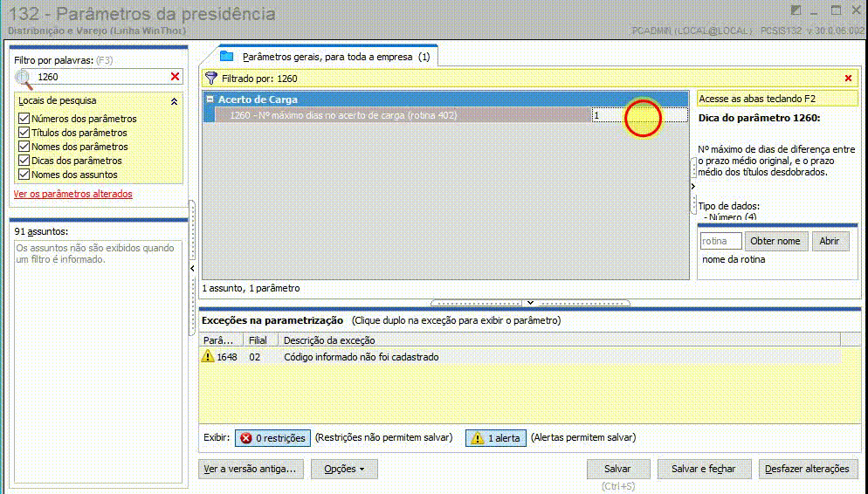Image resolution: width=868 pixels, height=494 pixels.
Task: Open 'Ver os parâmetros alterados' link
Action: (x=73, y=194)
